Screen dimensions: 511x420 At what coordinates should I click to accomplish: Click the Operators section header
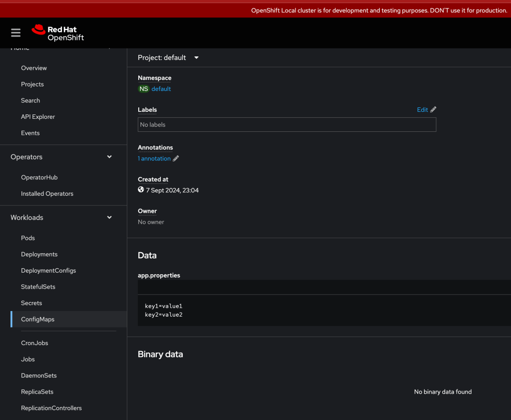[26, 157]
